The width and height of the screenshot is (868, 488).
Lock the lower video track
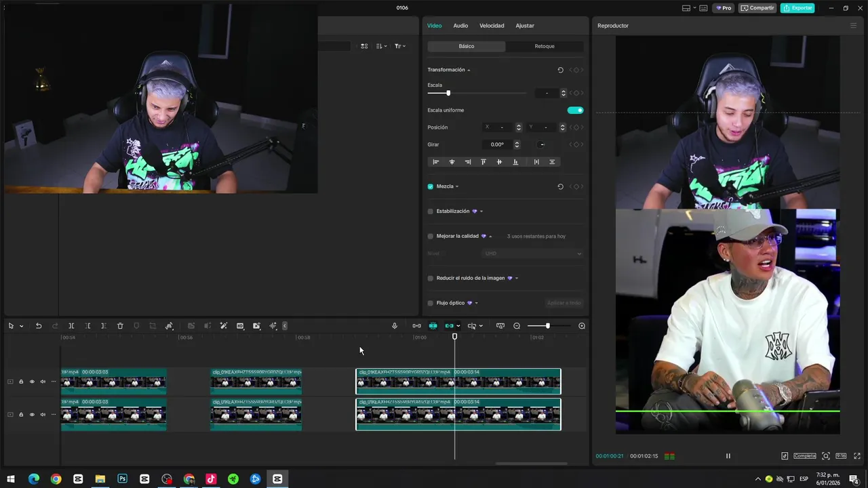[x=21, y=414]
